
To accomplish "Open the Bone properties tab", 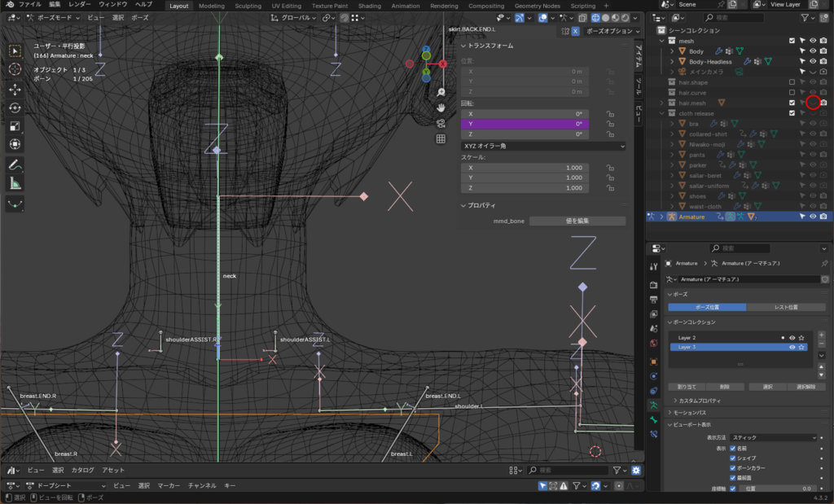I will [653, 419].
